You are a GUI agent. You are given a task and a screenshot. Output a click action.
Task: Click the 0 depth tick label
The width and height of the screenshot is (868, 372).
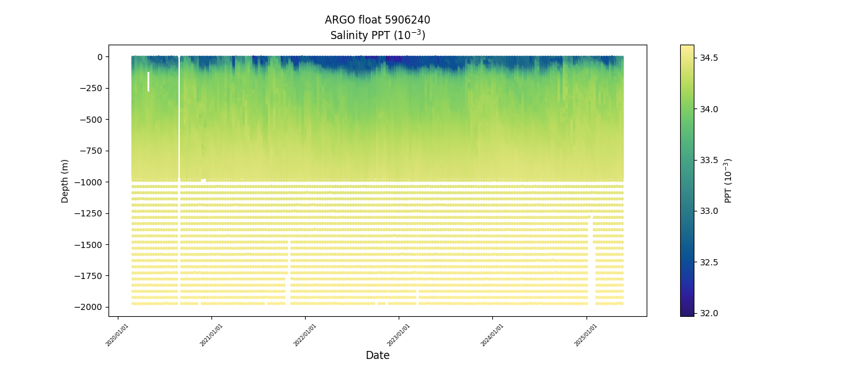(x=99, y=56)
